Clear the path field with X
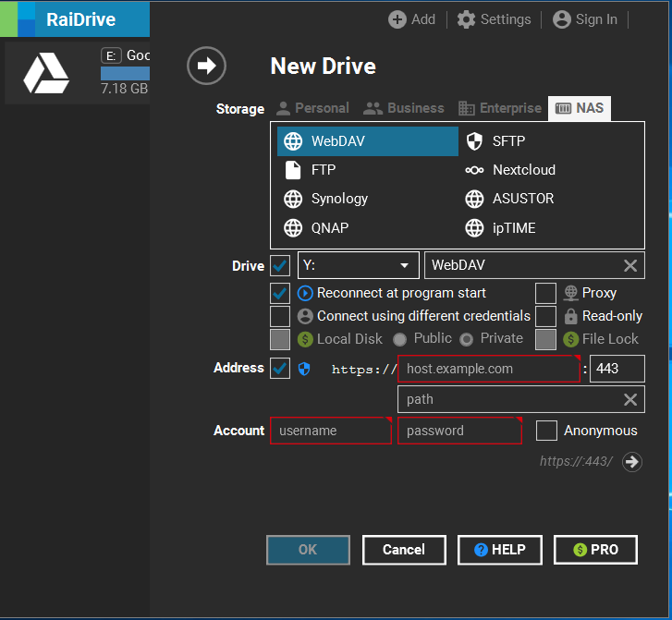The width and height of the screenshot is (672, 620). pos(630,400)
